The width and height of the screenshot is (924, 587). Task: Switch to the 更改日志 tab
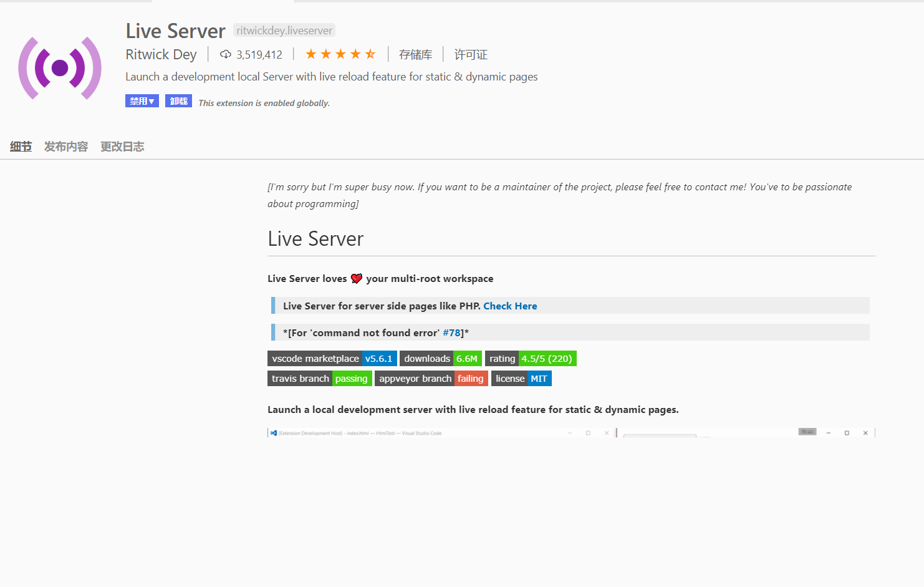click(x=122, y=146)
